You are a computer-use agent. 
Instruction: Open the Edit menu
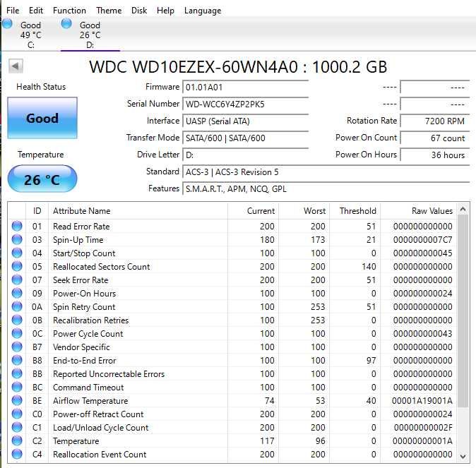tap(36, 11)
